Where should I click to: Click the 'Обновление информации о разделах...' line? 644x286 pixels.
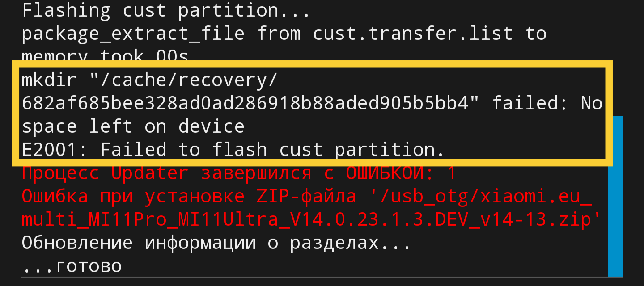(216, 244)
